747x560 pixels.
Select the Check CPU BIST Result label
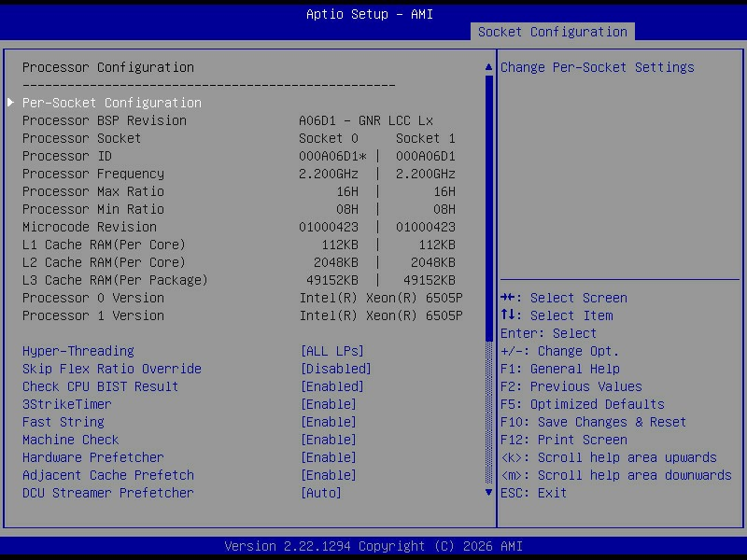pos(101,386)
